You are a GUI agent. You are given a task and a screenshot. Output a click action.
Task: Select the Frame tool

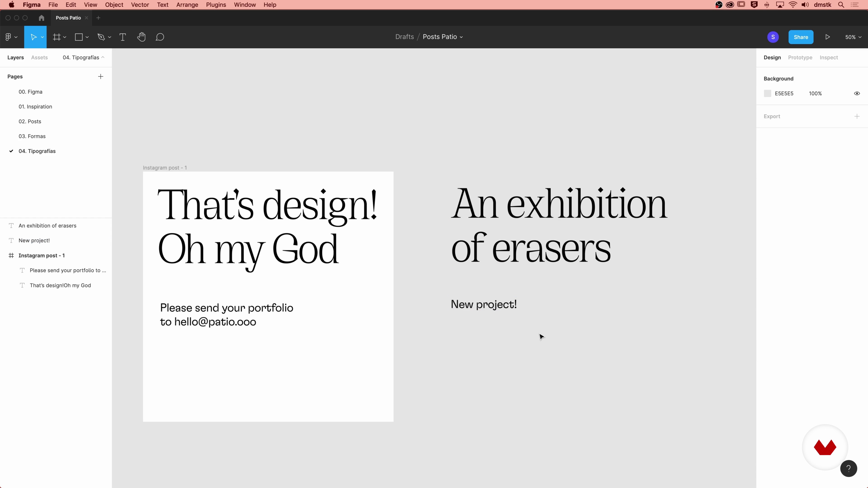[x=57, y=37]
